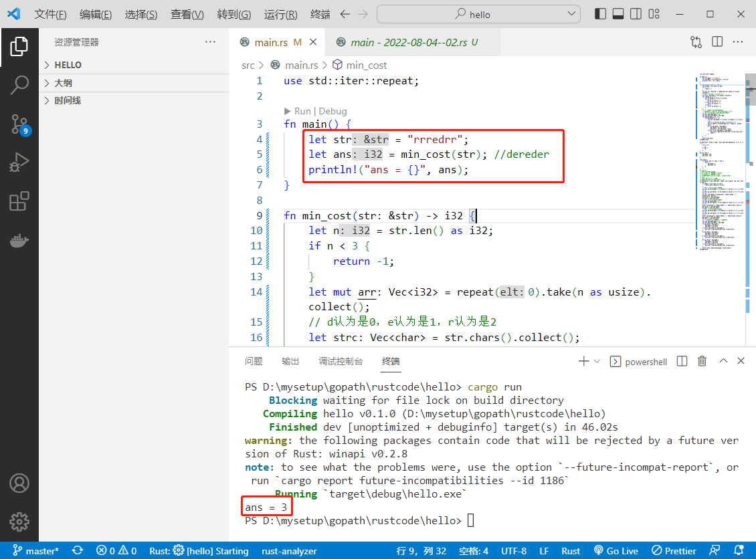This screenshot has height=559, width=756.
Task: Open the customize layout icon
Action: 654,14
